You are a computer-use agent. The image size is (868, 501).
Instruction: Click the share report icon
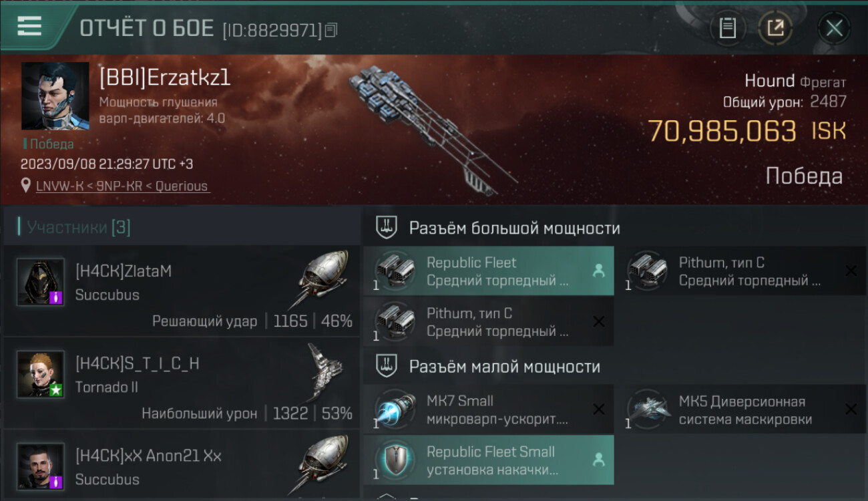point(775,28)
